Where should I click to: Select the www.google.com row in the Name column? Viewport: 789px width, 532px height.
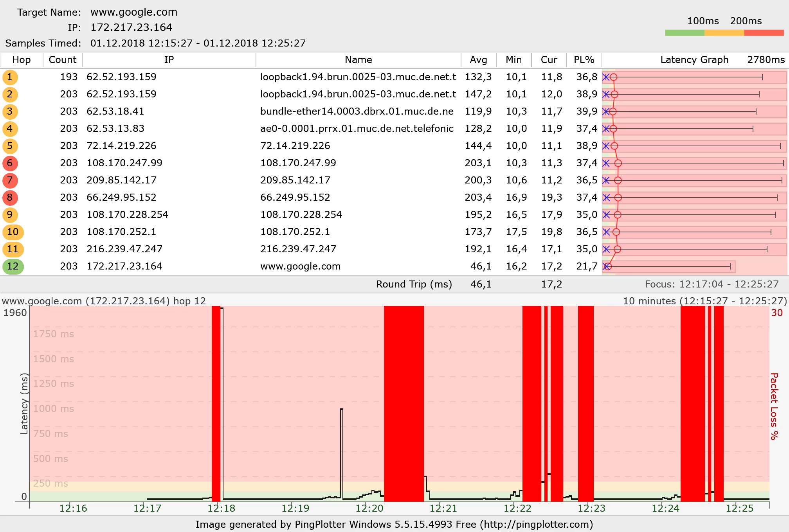(300, 266)
